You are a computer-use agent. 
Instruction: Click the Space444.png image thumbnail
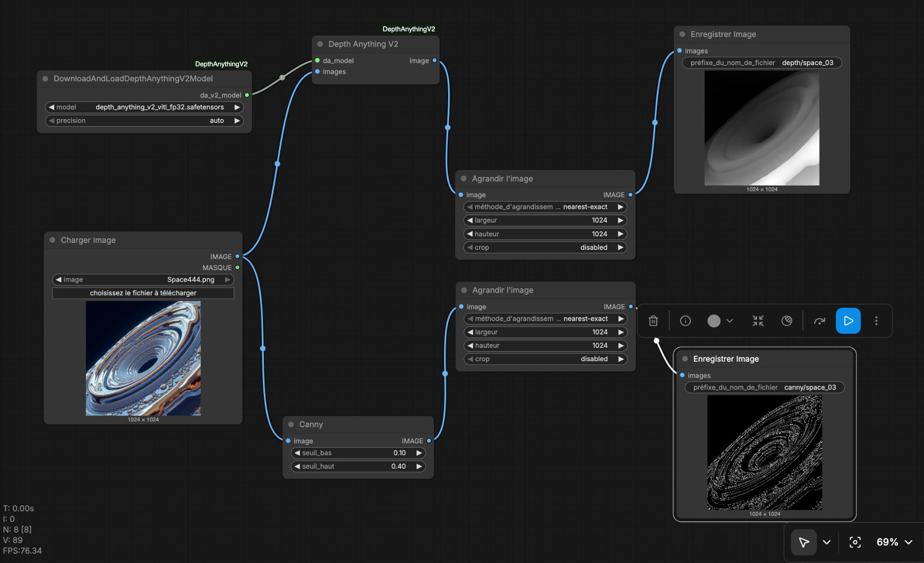pos(143,358)
